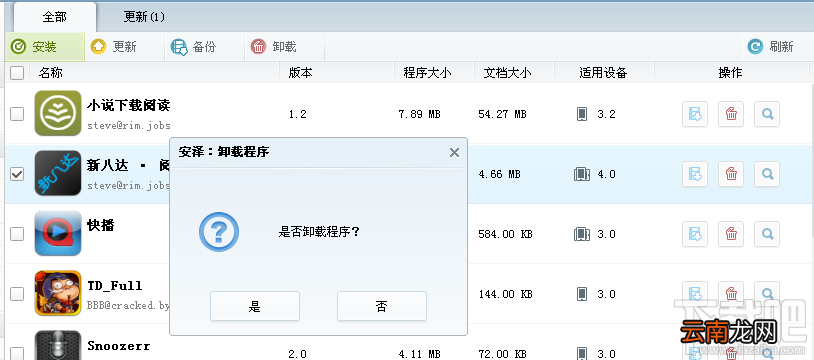Sort by 版本 column header
Image resolution: width=814 pixels, height=360 pixels.
301,73
